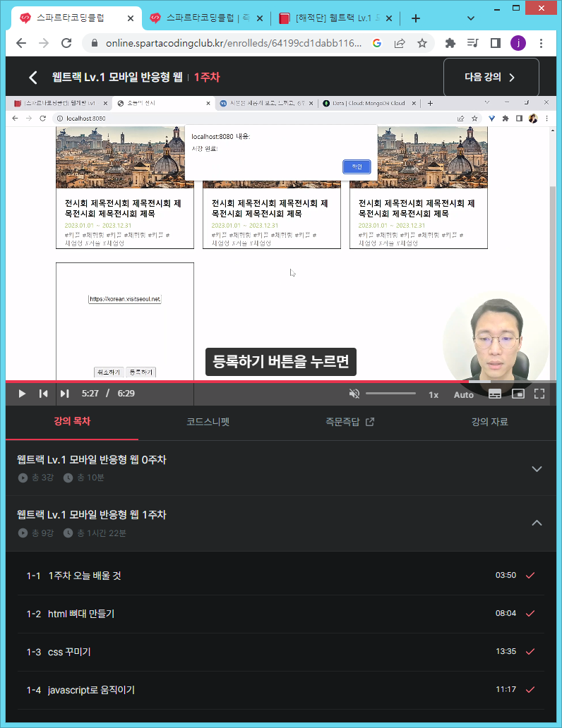Open the tab search chevron

(470, 18)
